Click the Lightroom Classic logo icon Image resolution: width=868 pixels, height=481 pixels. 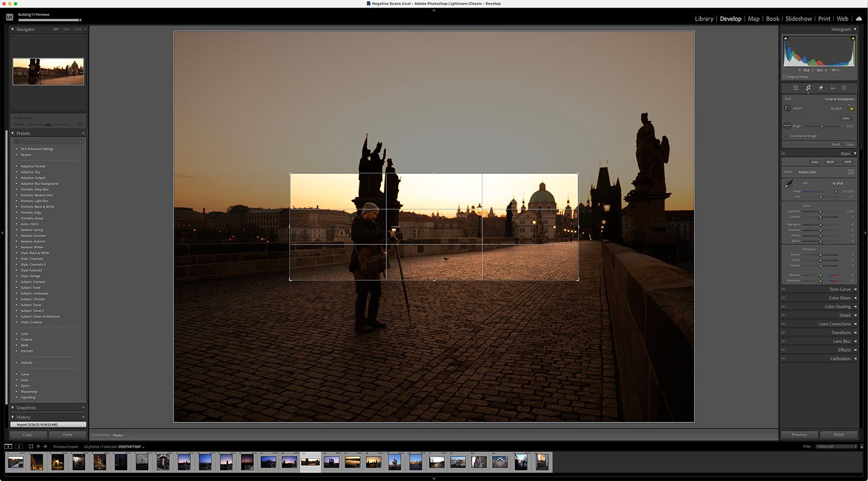9,17
